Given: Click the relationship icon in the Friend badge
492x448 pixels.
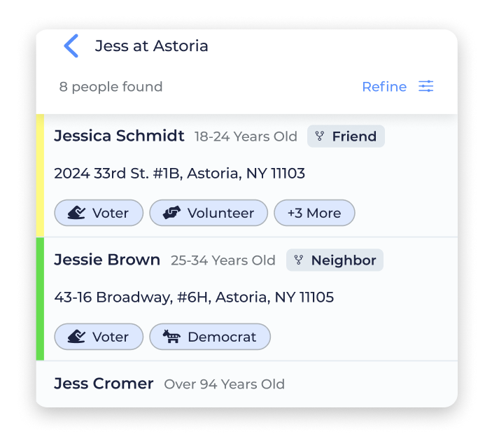Looking at the screenshot, I should pyautogui.click(x=319, y=136).
